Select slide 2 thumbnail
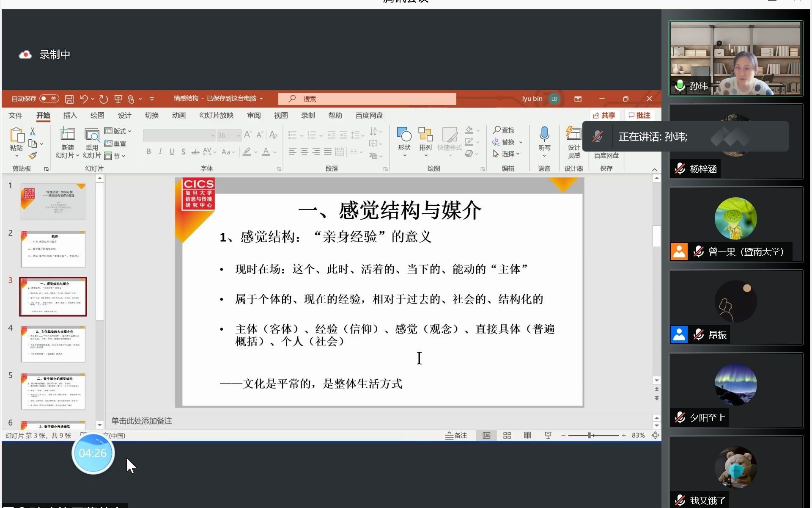This screenshot has height=508, width=812. pos(53,249)
